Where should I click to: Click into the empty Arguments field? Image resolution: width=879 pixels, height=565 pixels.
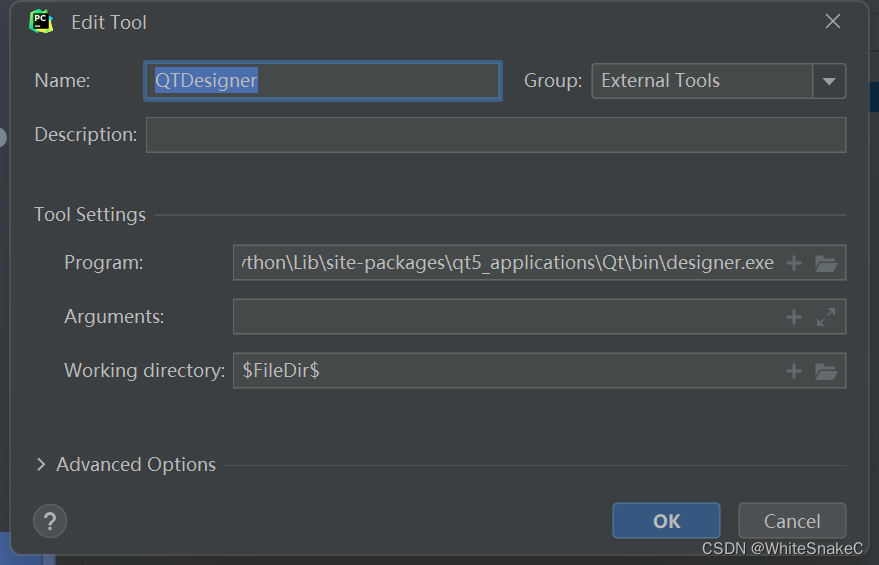[x=507, y=317]
